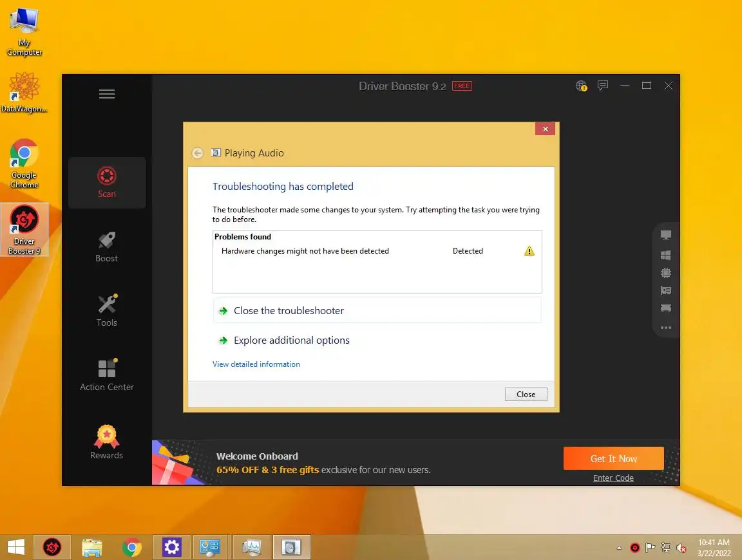Click '65% OFF & 3 free gifts' text
This screenshot has width=742, height=560.
coord(268,470)
